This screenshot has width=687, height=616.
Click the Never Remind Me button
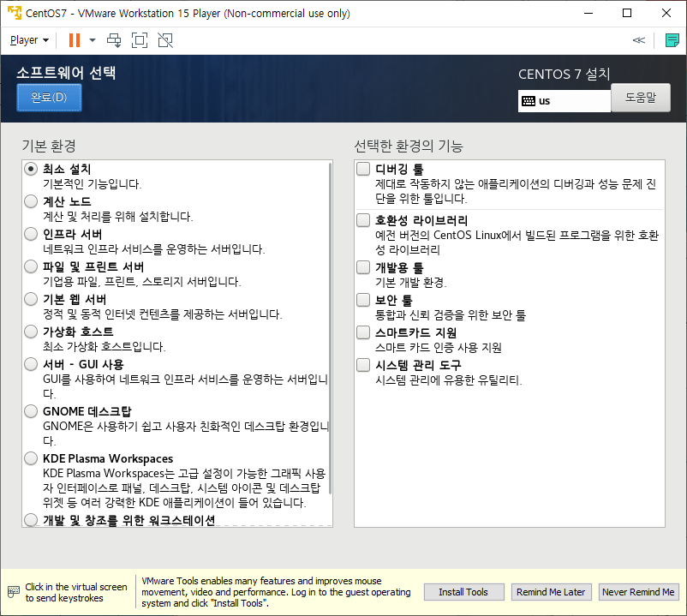(638, 592)
